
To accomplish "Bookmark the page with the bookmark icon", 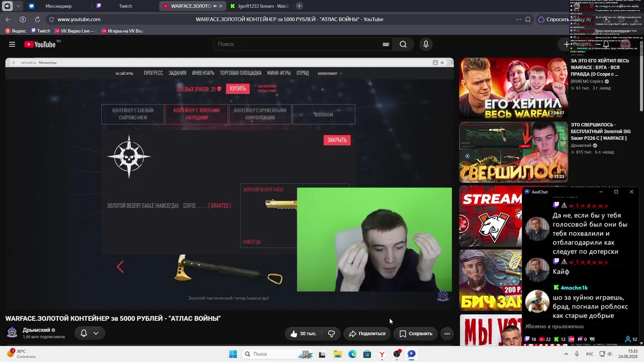I will 528,19.
